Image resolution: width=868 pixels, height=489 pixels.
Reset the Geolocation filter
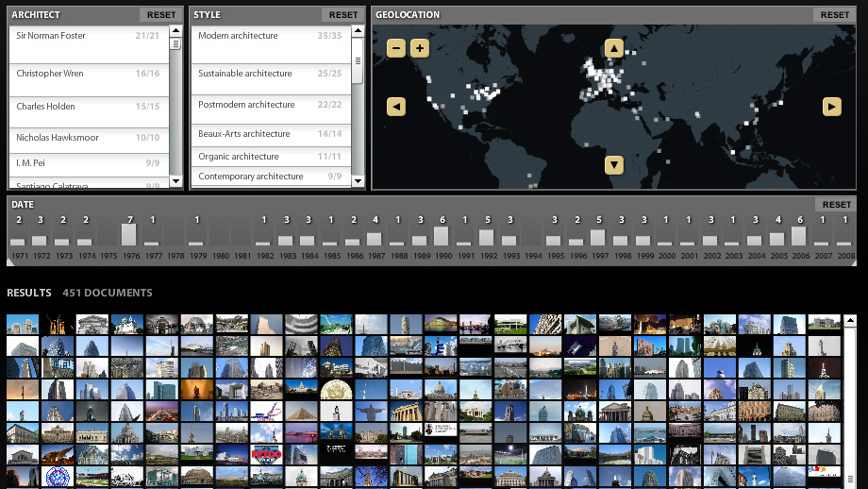[x=835, y=15]
